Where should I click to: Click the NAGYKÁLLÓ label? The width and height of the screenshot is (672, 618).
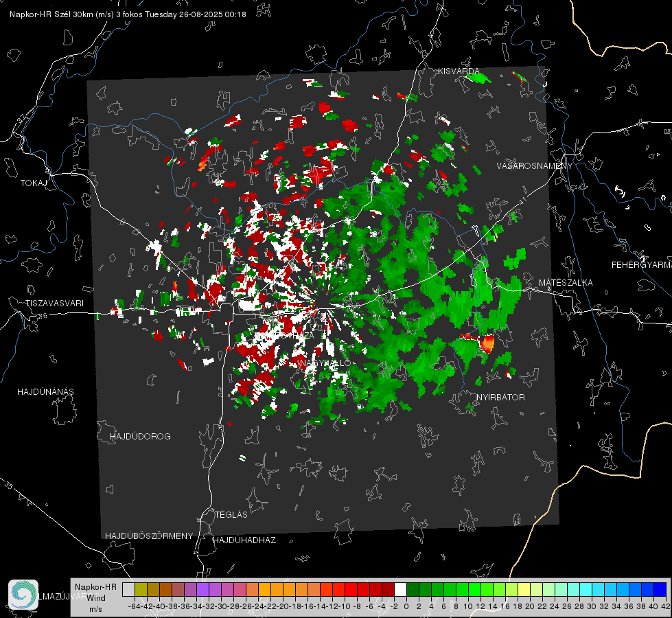(325, 363)
